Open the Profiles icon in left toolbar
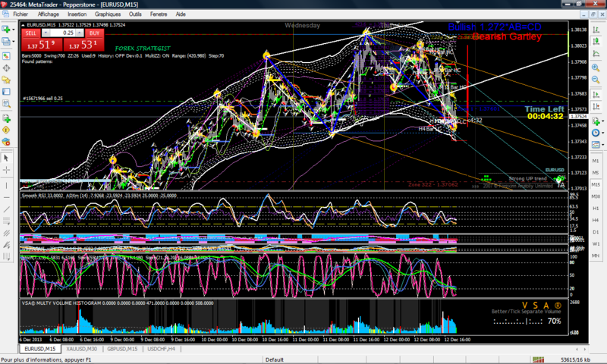Image resolution: width=607 pixels, height=364 pixels. 6,42
